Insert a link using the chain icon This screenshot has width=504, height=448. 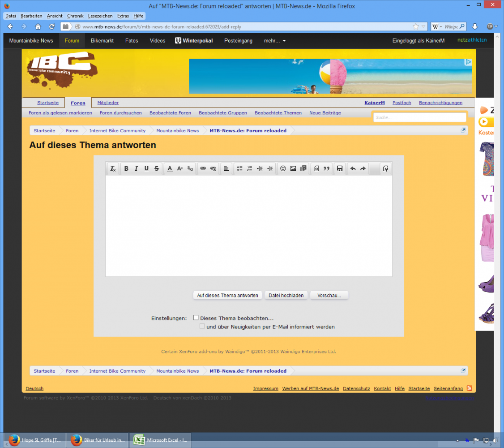[x=203, y=168]
